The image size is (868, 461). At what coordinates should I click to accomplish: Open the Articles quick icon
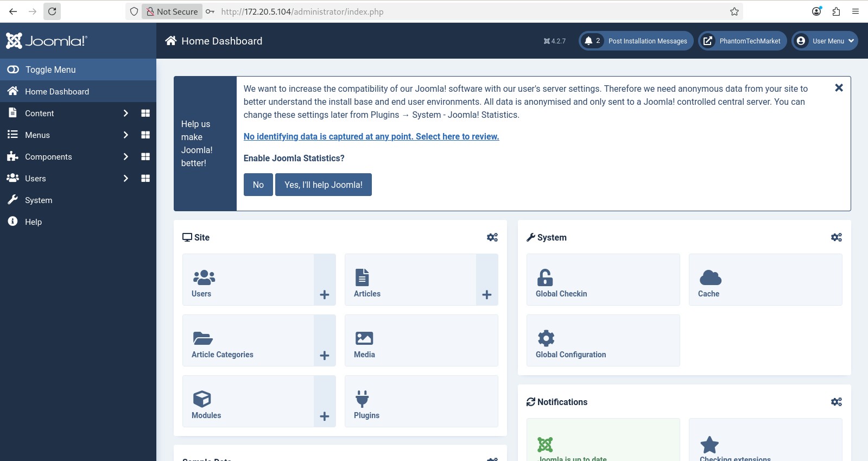410,280
